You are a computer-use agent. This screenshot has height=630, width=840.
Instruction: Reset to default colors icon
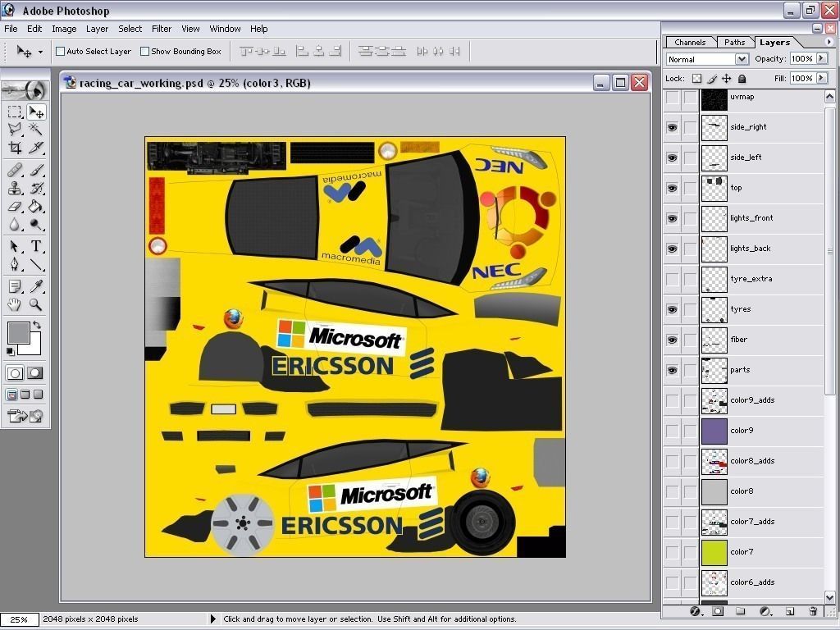10,351
